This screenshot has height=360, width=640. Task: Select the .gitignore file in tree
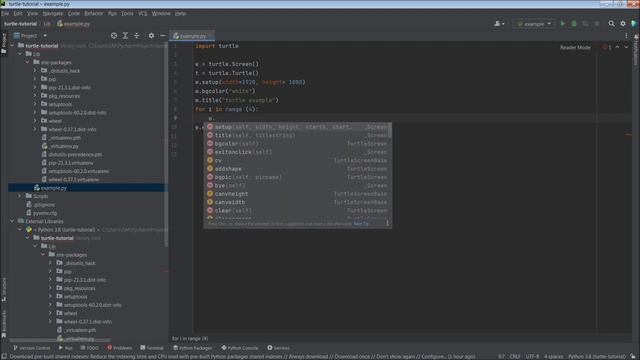click(x=44, y=204)
